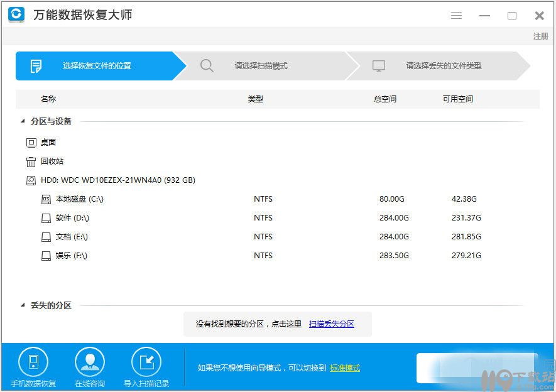556x392 pixels.
Task: Select the 本地磁盘 (C:) disk icon
Action: (x=46, y=199)
